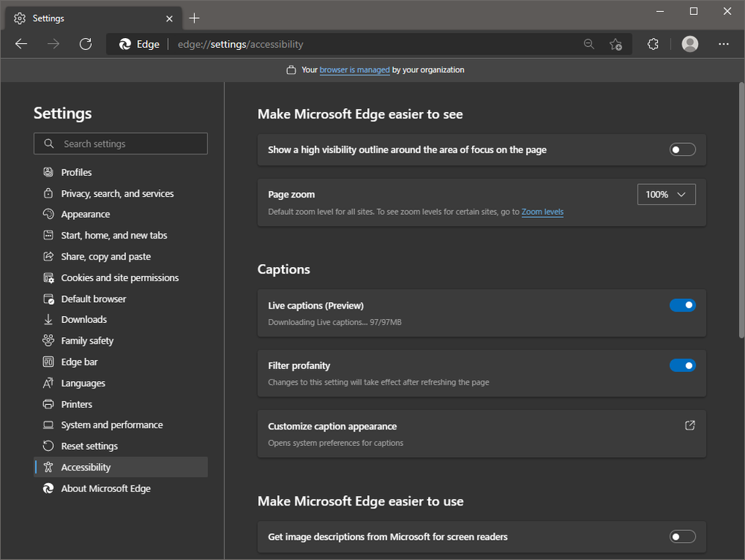Screen dimensions: 745x560
Task: Open the Page zoom 100% dropdown
Action: pyautogui.click(x=666, y=195)
